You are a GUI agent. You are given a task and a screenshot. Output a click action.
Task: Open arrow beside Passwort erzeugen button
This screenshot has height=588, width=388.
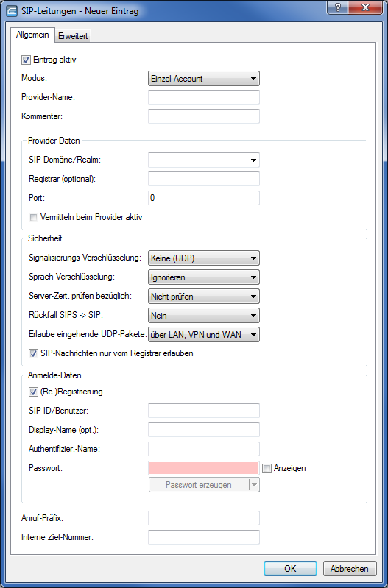(x=254, y=485)
